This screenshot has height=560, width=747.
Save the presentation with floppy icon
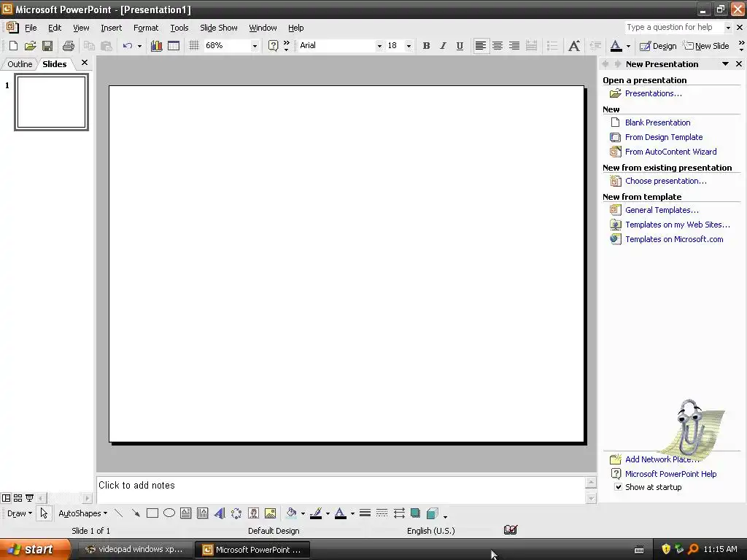[x=47, y=46]
